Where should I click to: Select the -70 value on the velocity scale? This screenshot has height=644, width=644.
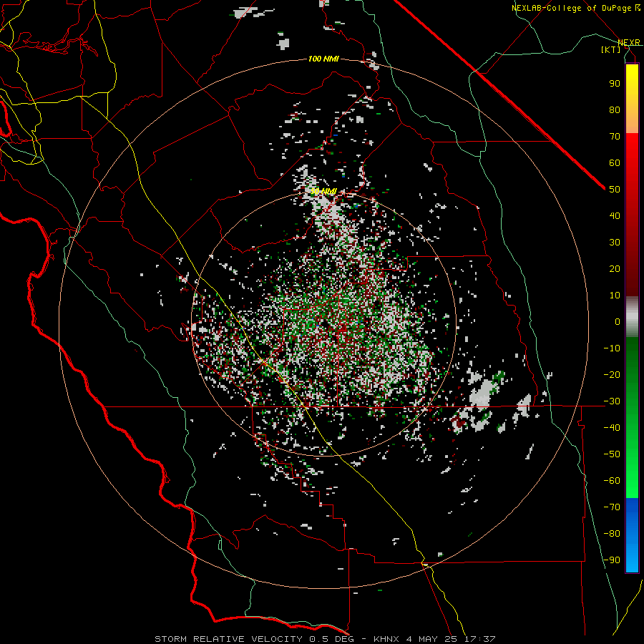[612, 507]
